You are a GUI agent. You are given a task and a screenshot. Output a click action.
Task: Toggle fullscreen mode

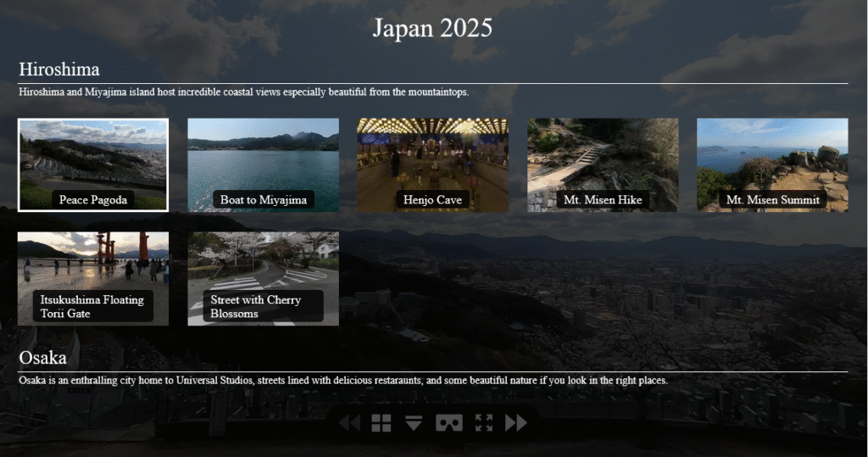click(484, 423)
